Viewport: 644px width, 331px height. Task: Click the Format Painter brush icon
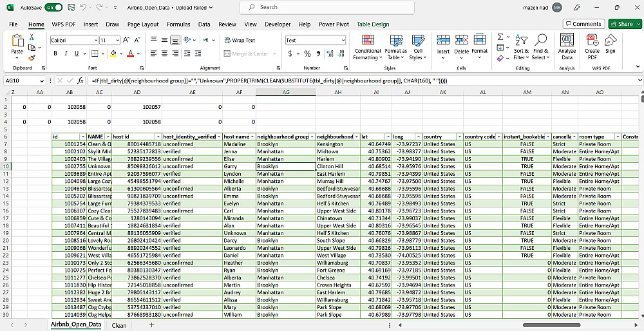(x=32, y=58)
